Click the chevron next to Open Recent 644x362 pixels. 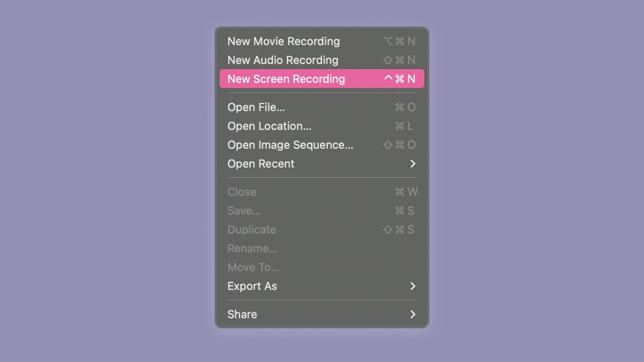coord(413,163)
